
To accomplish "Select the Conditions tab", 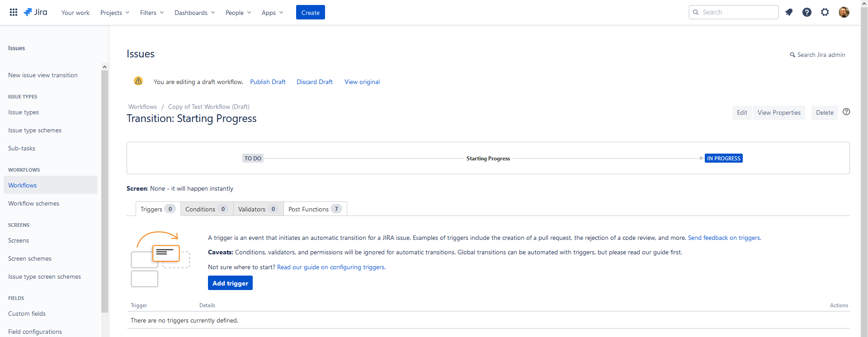I will coord(206,209).
